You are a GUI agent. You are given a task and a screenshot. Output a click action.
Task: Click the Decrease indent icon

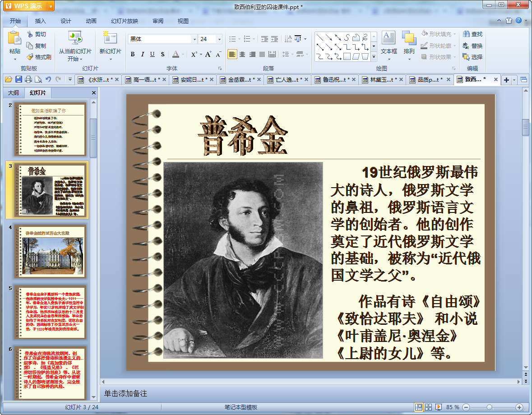coord(264,39)
